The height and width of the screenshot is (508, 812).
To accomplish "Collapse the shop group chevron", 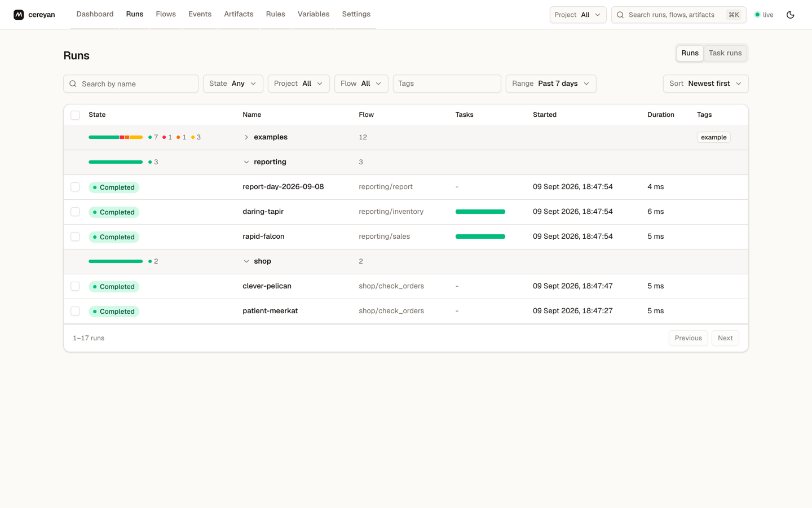I will coord(246,261).
